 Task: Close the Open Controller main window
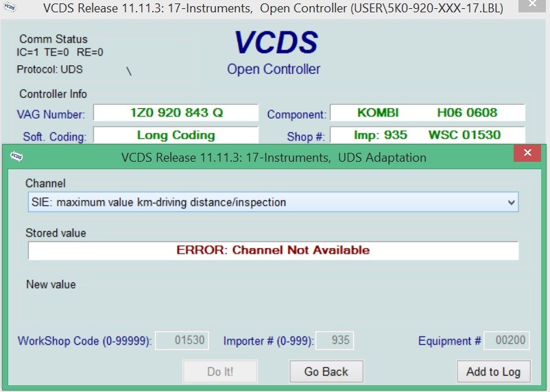532,4
